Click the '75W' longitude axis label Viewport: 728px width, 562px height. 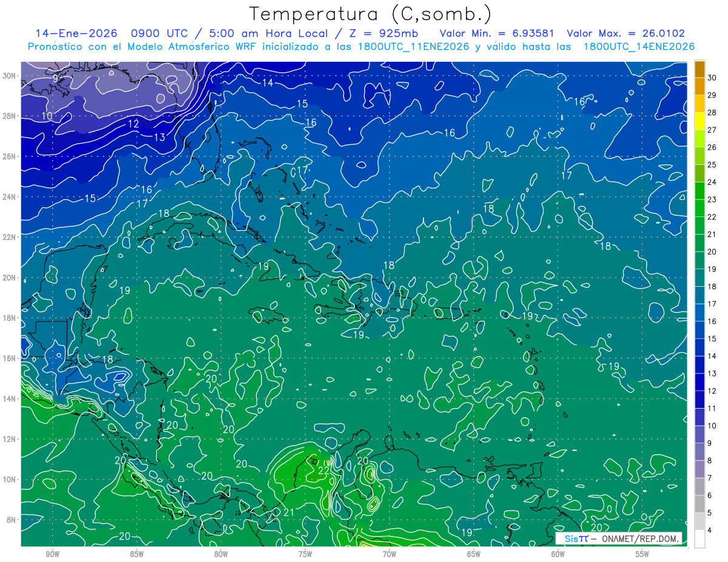pyautogui.click(x=305, y=554)
